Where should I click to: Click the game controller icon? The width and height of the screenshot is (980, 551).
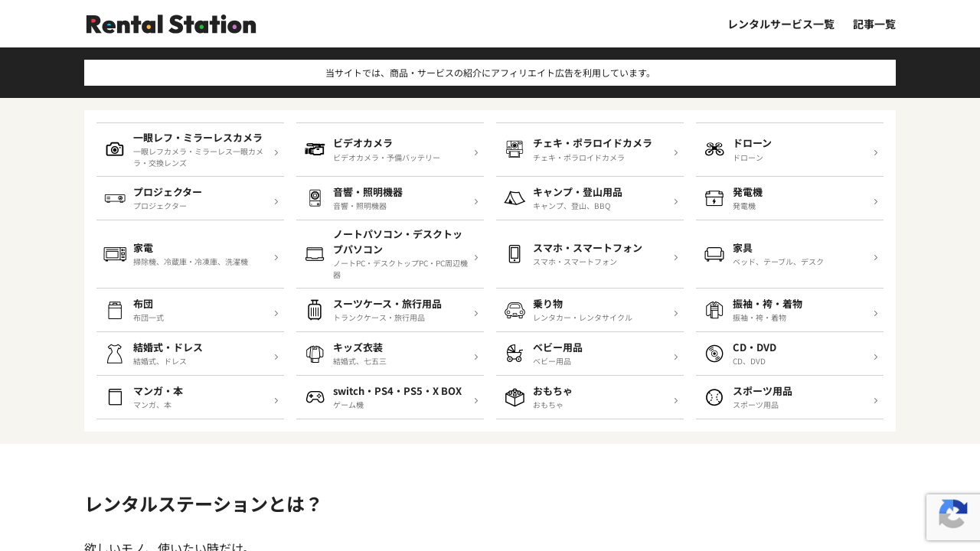[x=315, y=397]
